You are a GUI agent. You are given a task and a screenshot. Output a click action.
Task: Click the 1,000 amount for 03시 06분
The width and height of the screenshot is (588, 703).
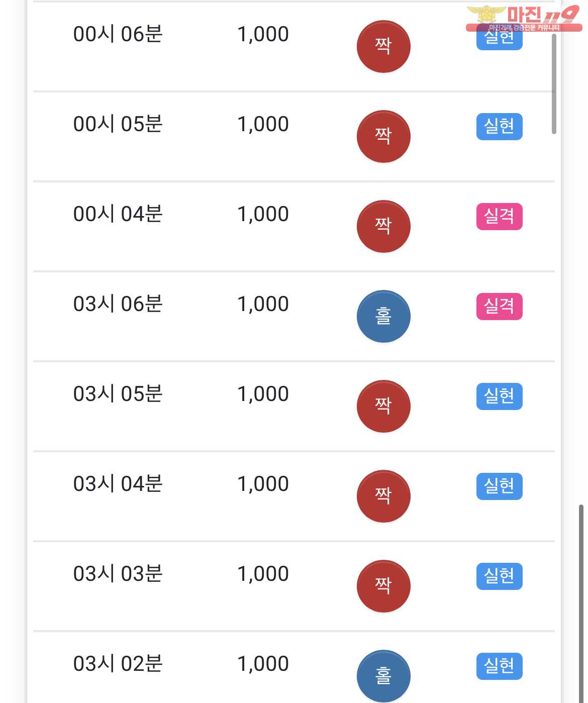[x=263, y=305]
